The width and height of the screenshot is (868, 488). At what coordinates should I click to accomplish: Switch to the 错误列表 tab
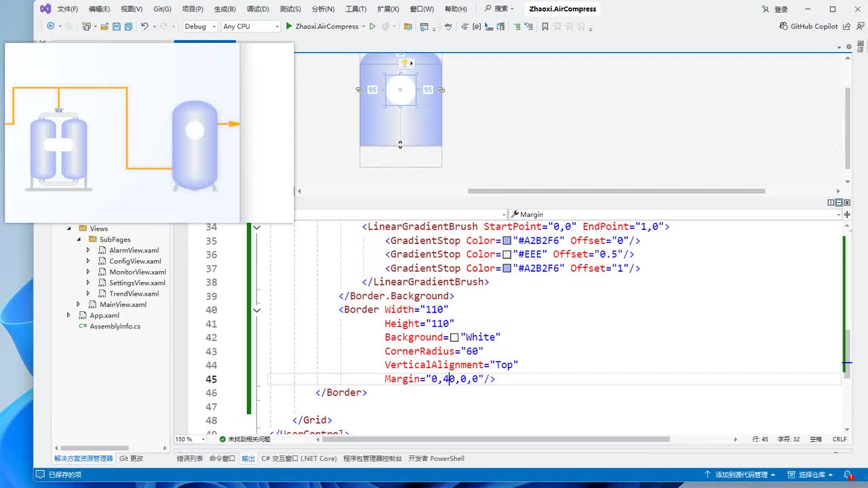[190, 459]
